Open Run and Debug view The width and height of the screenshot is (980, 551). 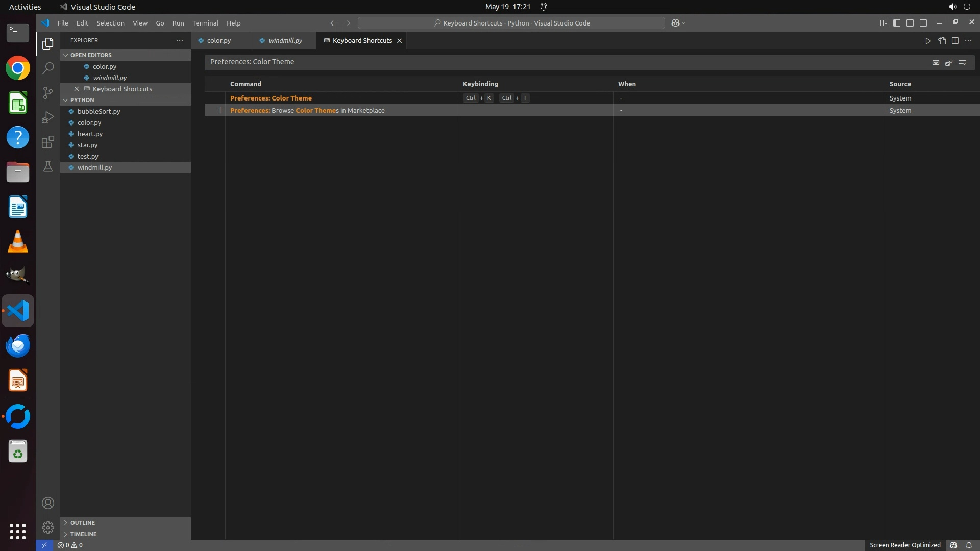tap(48, 117)
